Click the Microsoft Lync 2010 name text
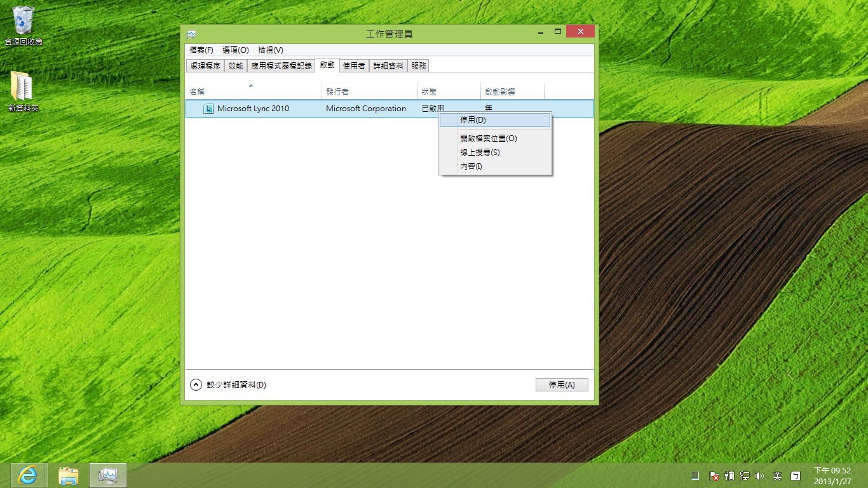 253,109
